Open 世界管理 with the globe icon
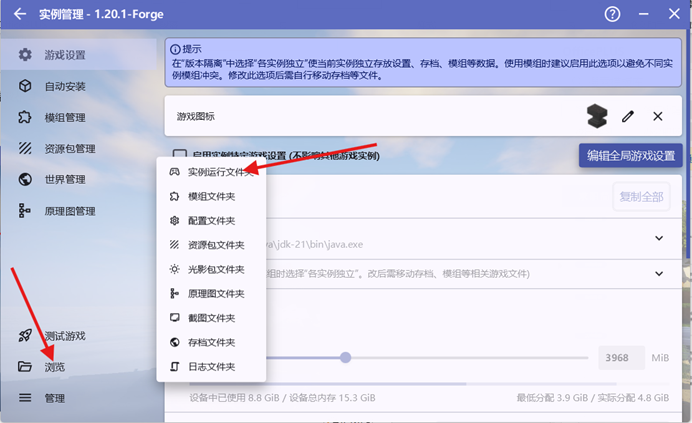 click(64, 179)
